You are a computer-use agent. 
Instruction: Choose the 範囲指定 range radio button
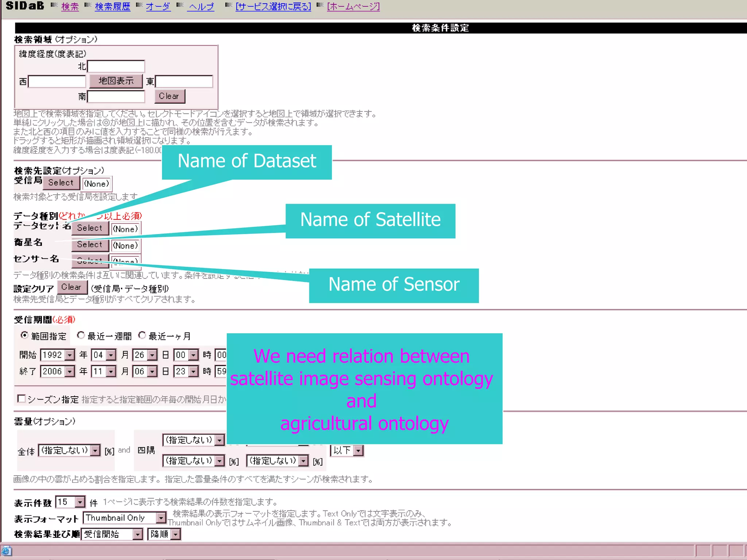coord(24,335)
